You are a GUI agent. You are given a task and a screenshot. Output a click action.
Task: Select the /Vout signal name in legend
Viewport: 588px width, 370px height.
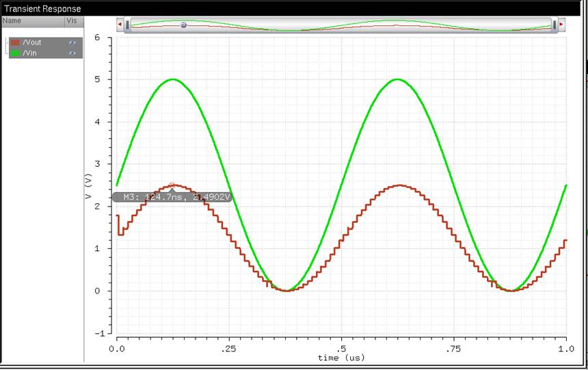point(32,42)
